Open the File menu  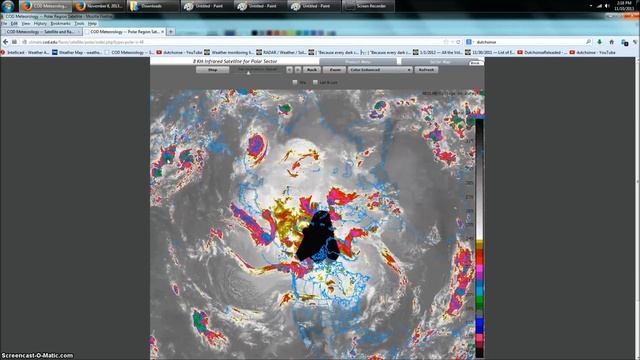(x=4, y=24)
